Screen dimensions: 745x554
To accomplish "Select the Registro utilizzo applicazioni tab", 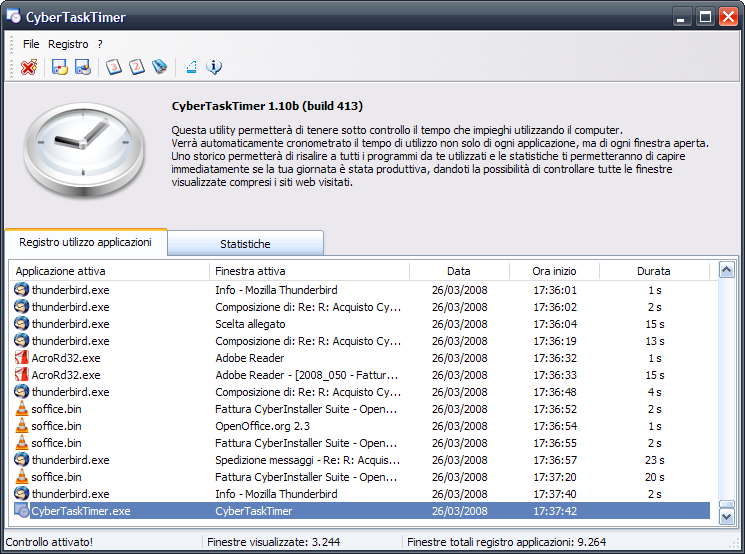I will 86,242.
